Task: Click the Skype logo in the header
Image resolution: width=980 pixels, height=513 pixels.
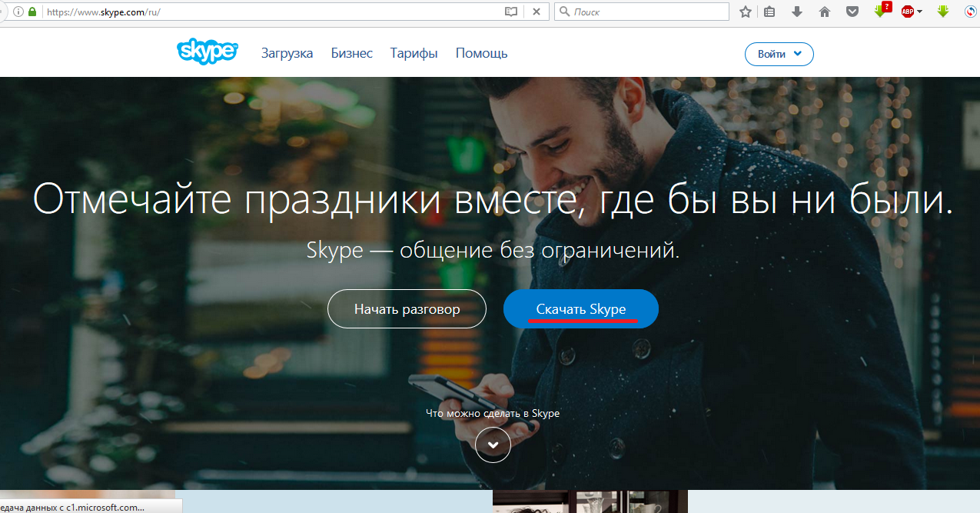Action: pyautogui.click(x=207, y=52)
